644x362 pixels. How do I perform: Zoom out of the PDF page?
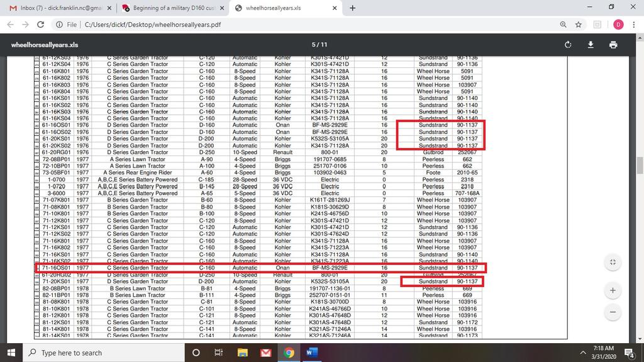(x=613, y=312)
